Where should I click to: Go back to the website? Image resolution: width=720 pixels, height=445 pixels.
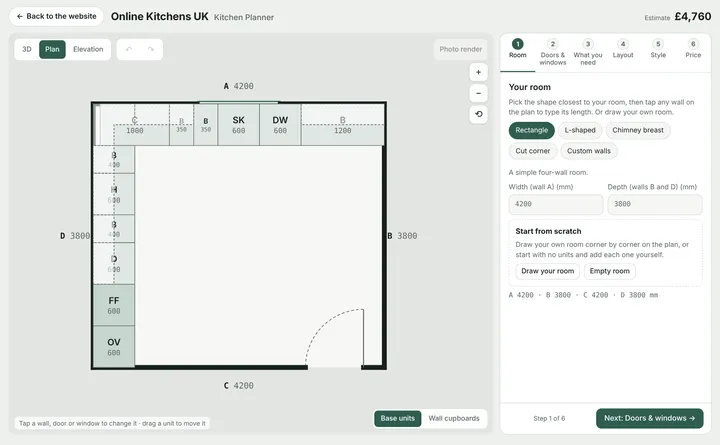tap(56, 16)
